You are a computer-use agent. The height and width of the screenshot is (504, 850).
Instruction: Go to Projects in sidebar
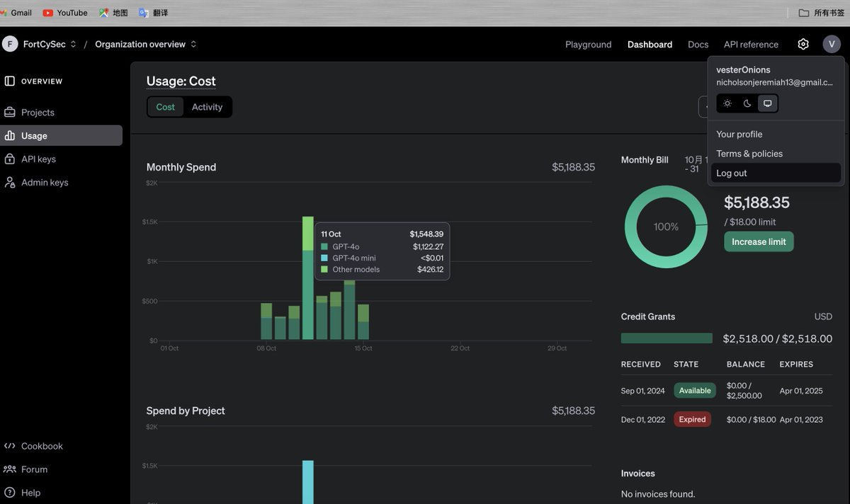click(61, 113)
